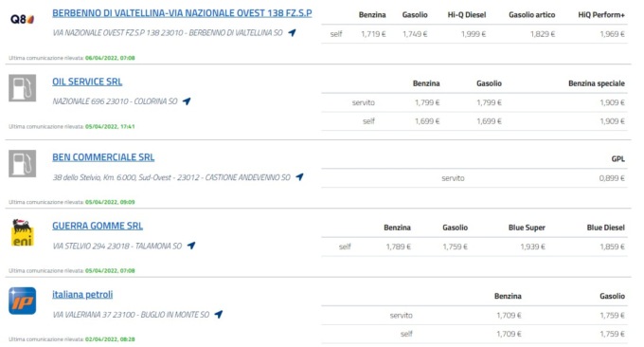Screen dimensions: 644x347
Task: Click the Gasolio artico column header
Action: click(x=532, y=15)
